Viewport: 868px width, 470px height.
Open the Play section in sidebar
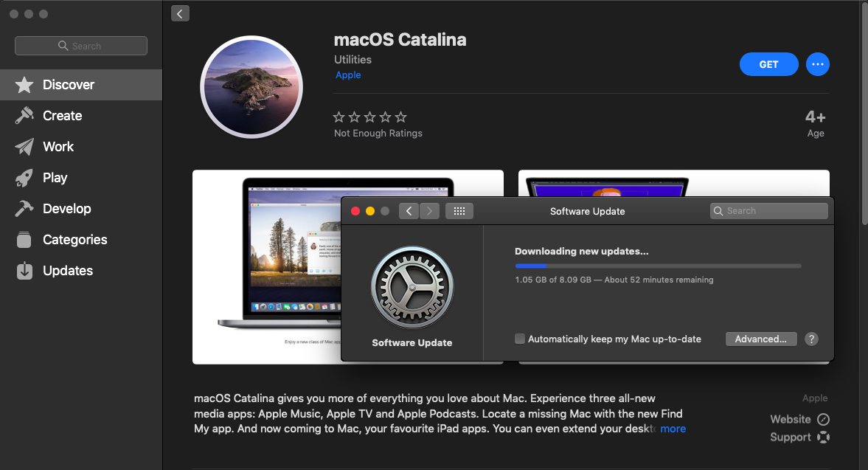tap(81, 178)
